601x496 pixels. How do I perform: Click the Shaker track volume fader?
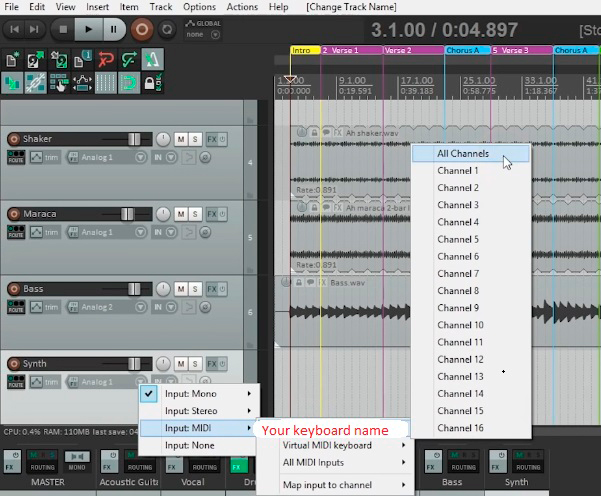pos(134,139)
